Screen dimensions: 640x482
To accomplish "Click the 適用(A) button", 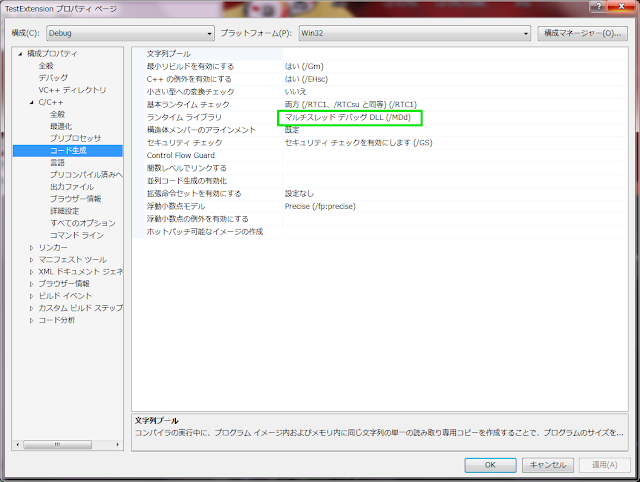I will [605, 465].
